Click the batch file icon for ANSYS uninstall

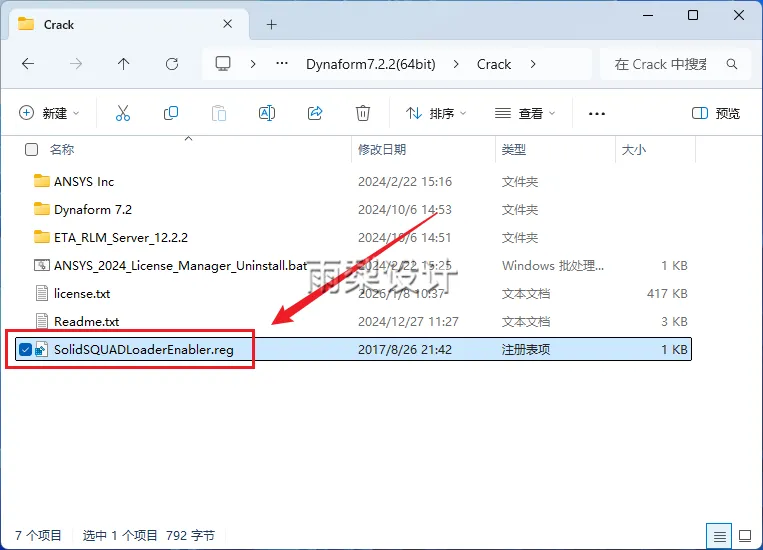click(42, 265)
